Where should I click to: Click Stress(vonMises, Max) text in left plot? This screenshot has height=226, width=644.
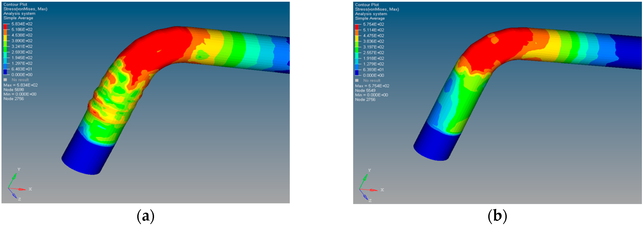click(25, 9)
